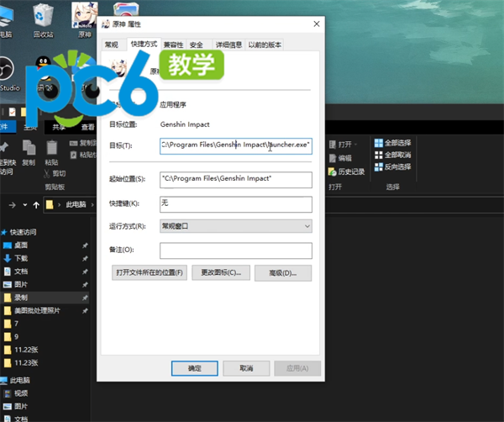
Task: Select 桌面 in Explorer quick access
Action: [21, 245]
